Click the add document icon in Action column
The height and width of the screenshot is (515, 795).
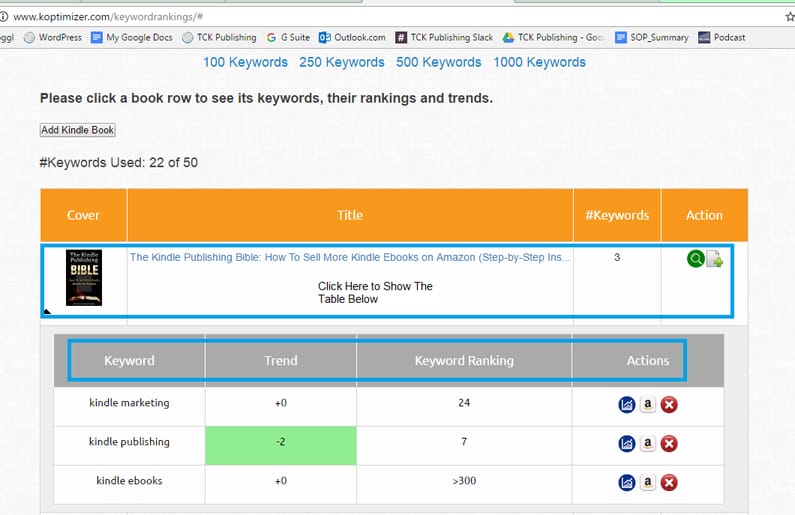[x=715, y=259]
